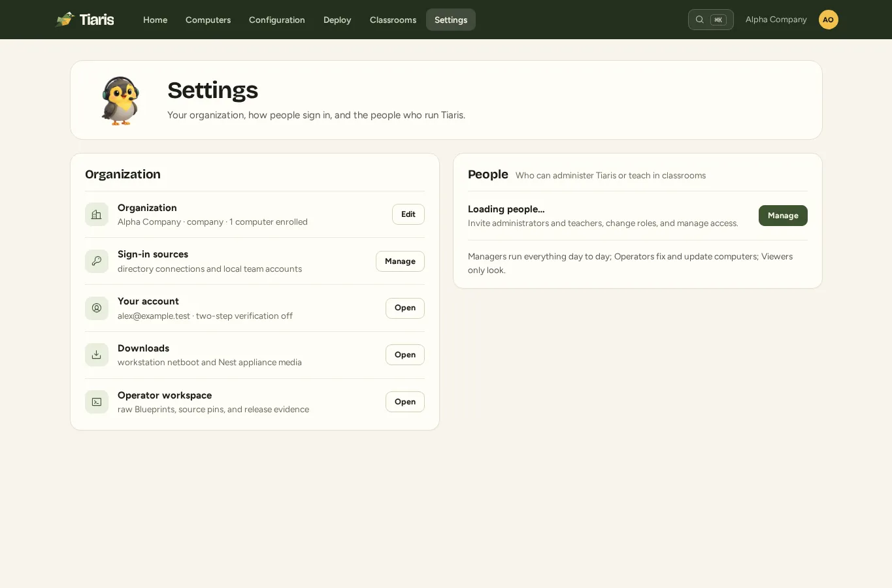Open the Classrooms nav item

pos(393,20)
